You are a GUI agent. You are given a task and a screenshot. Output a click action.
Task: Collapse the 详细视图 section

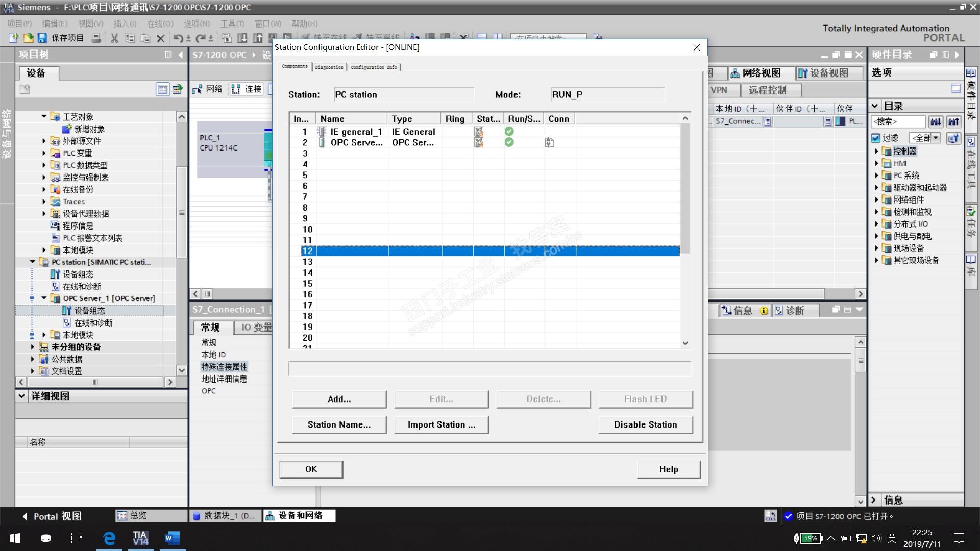22,396
